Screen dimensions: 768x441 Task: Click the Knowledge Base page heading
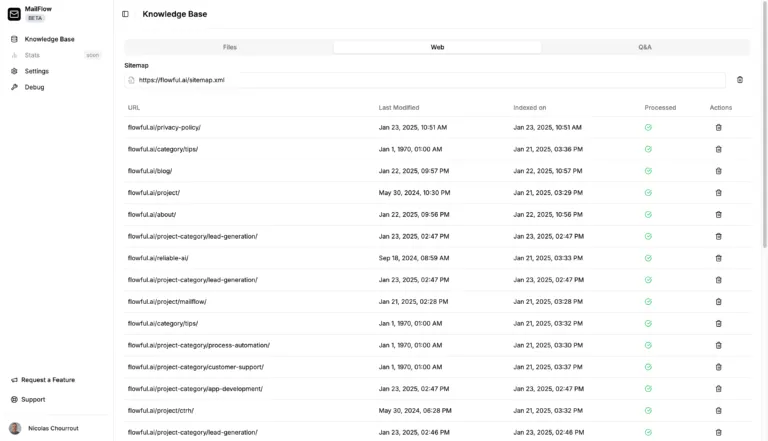(x=174, y=14)
